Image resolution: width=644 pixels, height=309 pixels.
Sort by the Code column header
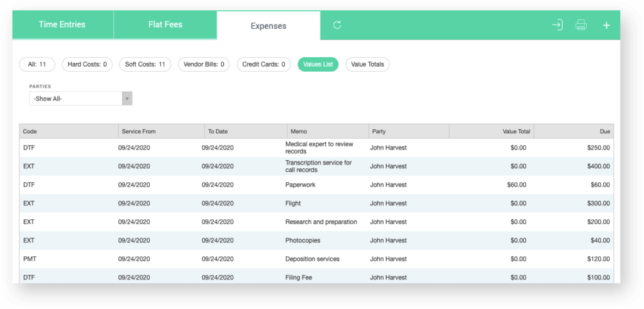click(x=69, y=132)
